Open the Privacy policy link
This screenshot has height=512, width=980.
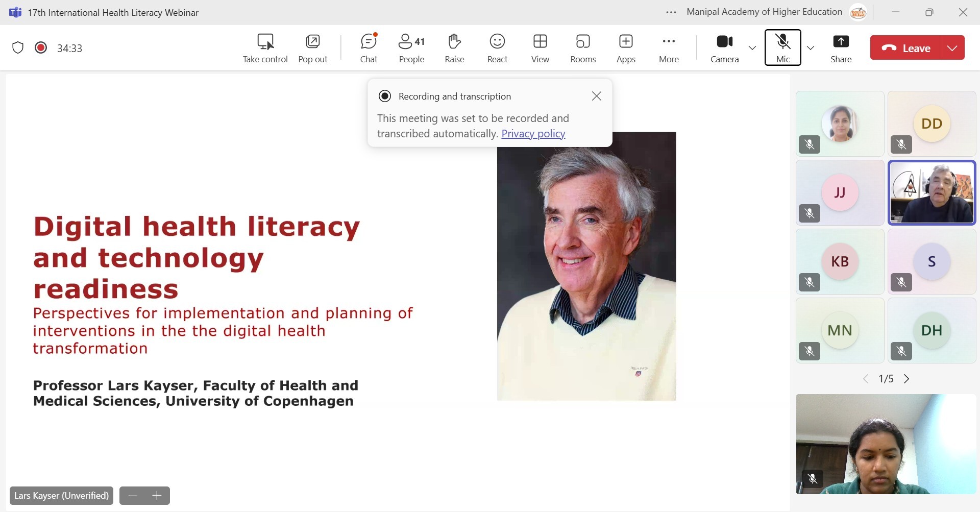pos(533,134)
